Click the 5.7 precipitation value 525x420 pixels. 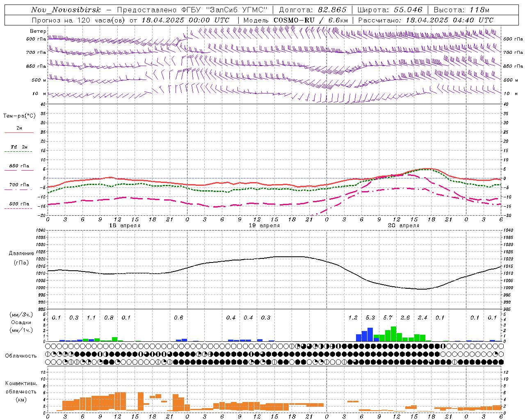tap(388, 317)
